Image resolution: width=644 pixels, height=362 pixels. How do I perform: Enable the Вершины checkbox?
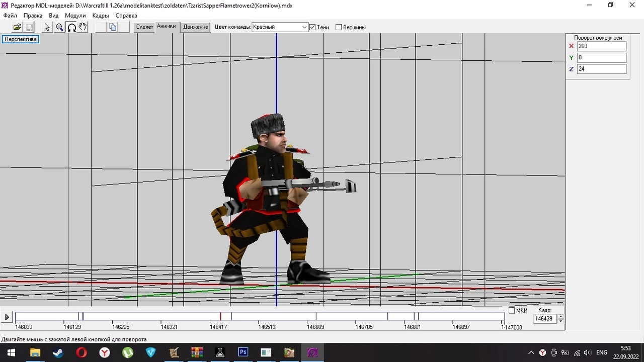[x=339, y=27]
